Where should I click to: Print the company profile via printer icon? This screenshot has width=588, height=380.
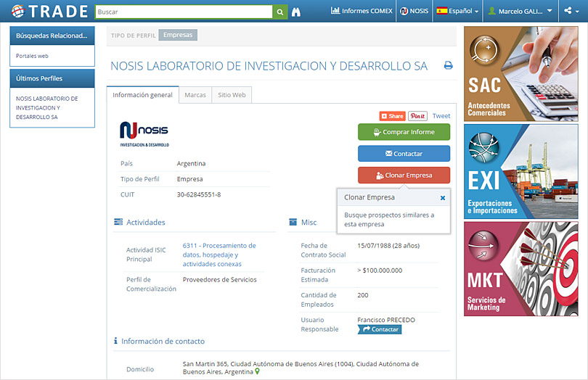tap(448, 65)
